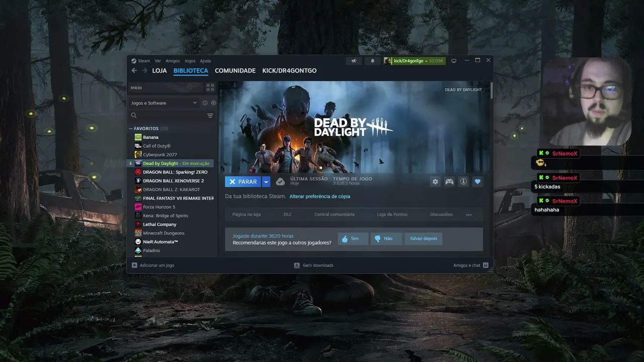
Task: Recommend the game with Sim
Action: (x=352, y=239)
